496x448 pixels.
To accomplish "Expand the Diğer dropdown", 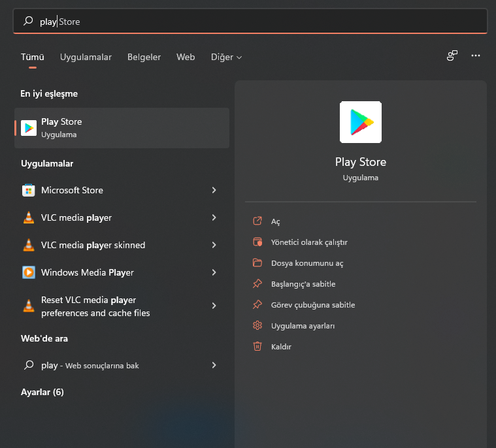I will point(226,57).
